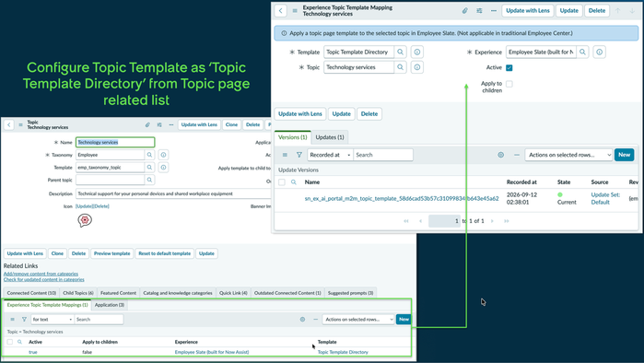Screen dimensions: 644x363
Task: Switch to the Updates (1) tab
Action: click(x=330, y=137)
